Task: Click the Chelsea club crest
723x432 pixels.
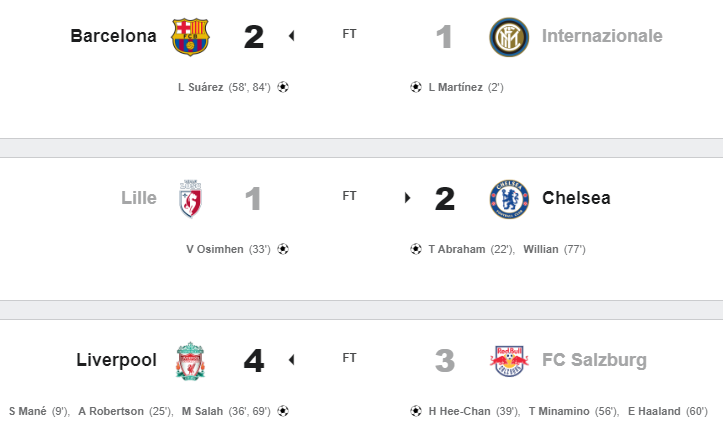Action: [509, 199]
